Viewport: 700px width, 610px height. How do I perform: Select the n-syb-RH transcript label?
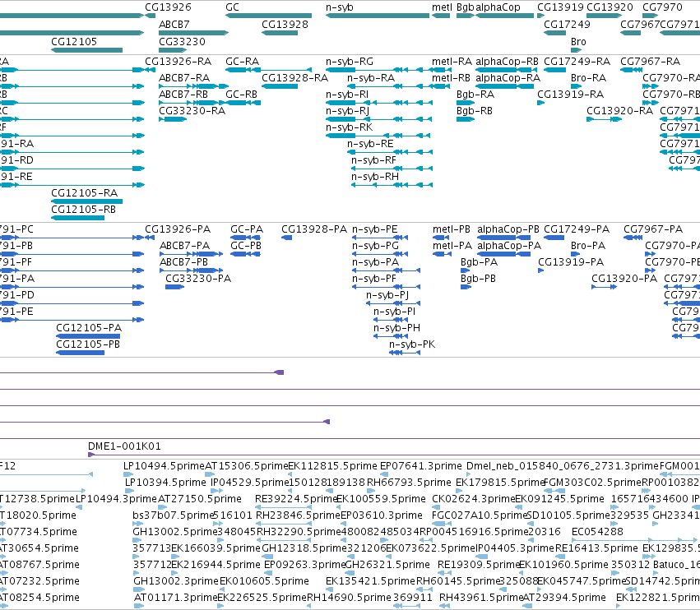(x=375, y=177)
